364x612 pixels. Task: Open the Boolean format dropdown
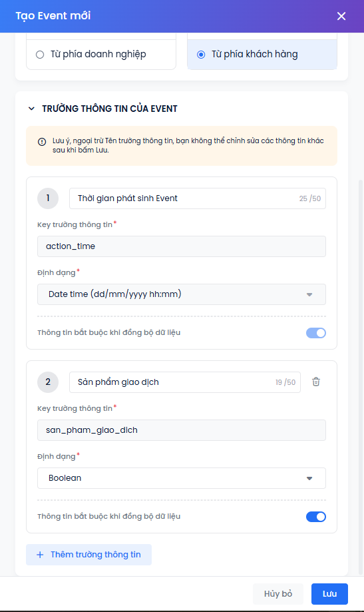182,478
